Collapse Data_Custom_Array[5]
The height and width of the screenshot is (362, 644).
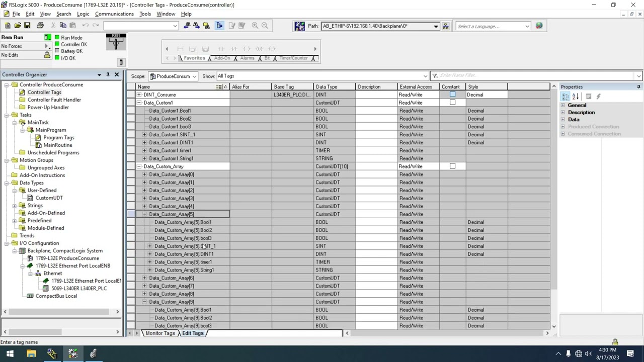pos(144,214)
